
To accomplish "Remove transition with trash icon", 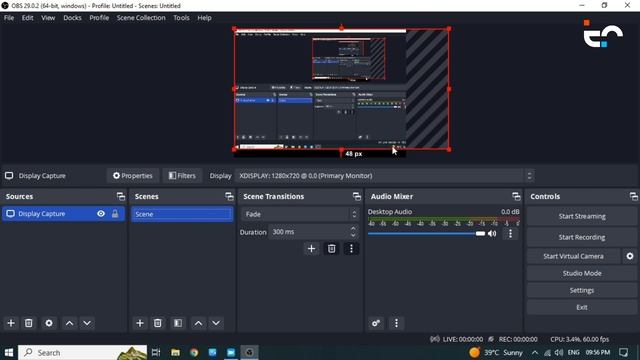I will tap(331, 249).
